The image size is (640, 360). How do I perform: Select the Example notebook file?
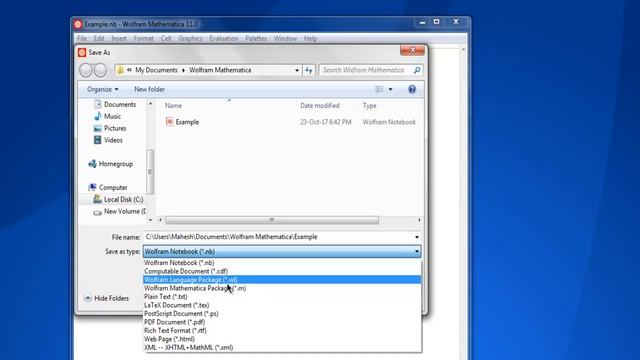(187, 122)
